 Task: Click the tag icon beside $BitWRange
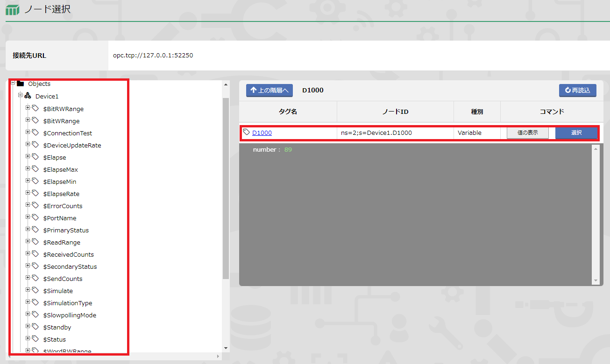pos(35,120)
